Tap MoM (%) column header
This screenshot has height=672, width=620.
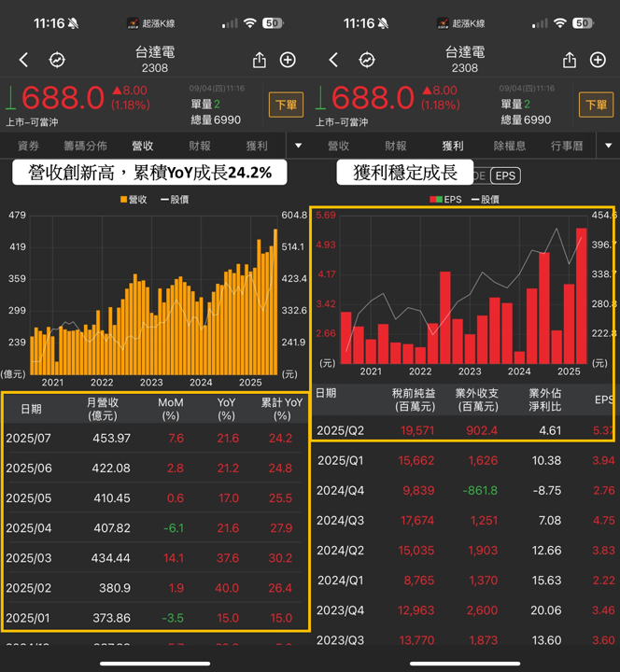(171, 409)
